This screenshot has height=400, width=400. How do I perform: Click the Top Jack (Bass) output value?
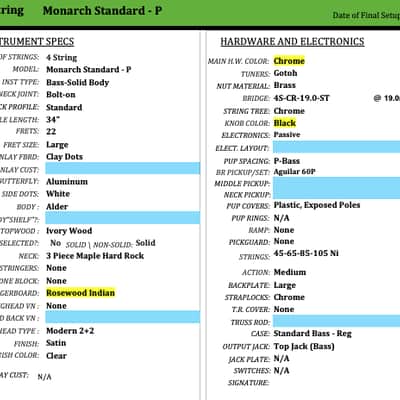click(x=304, y=347)
